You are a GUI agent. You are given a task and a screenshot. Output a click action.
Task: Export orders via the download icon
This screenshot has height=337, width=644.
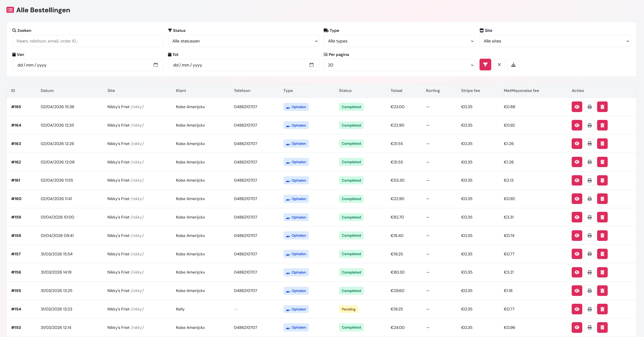(513, 65)
